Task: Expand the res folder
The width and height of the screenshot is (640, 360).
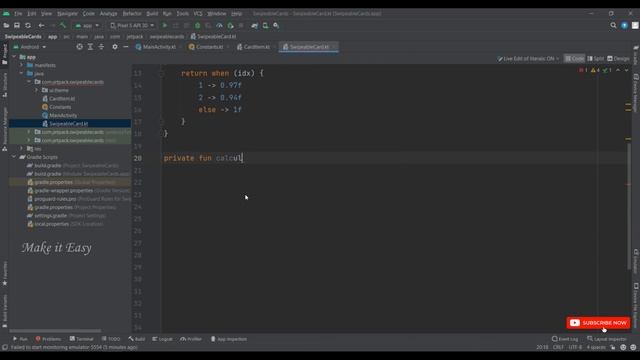Action: point(22,149)
